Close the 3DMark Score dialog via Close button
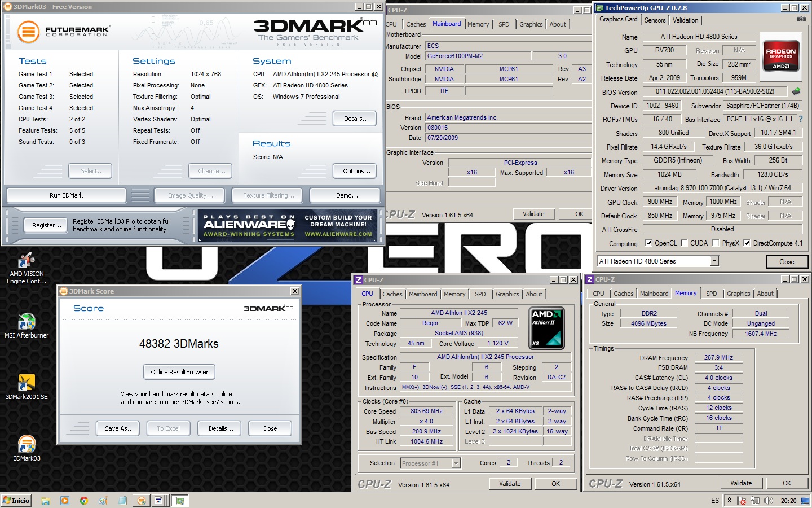Image resolution: width=812 pixels, height=508 pixels. 270,428
